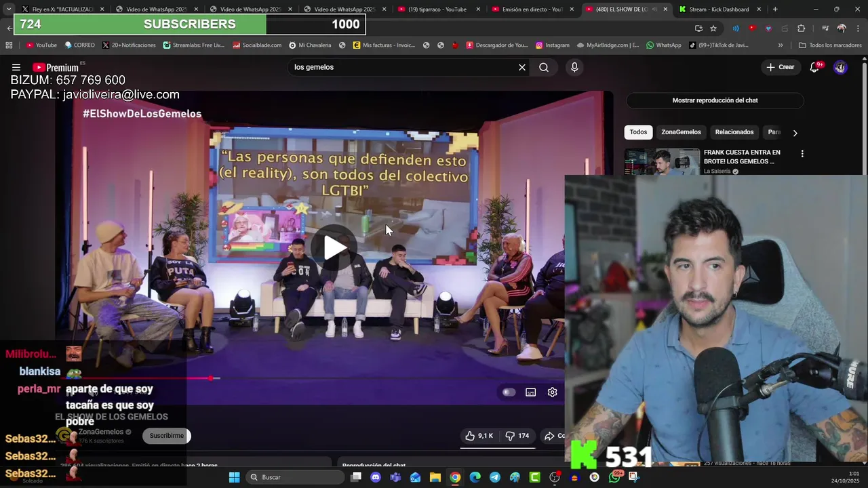Open WhatsApp taskbar icon with 99+ badge

[x=614, y=477]
